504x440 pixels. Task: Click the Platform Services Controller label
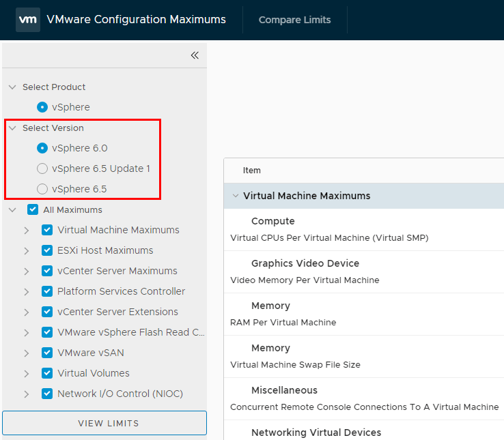click(121, 291)
